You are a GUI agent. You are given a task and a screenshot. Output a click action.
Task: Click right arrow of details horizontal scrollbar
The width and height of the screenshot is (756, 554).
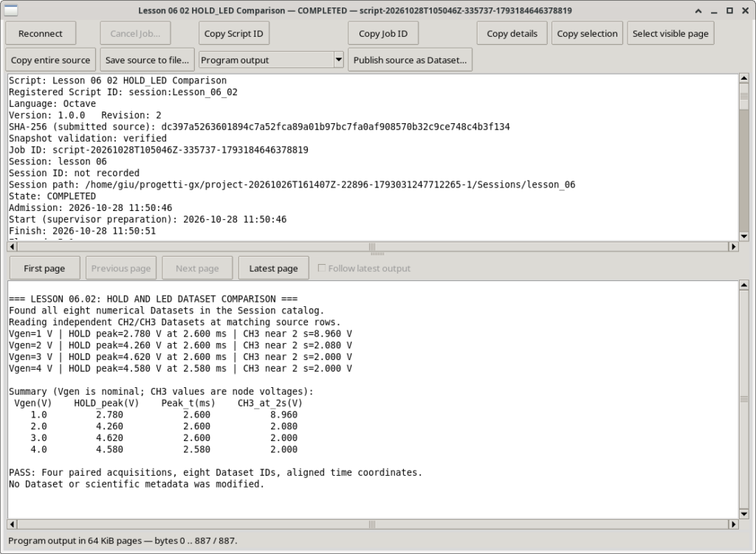tap(733, 246)
